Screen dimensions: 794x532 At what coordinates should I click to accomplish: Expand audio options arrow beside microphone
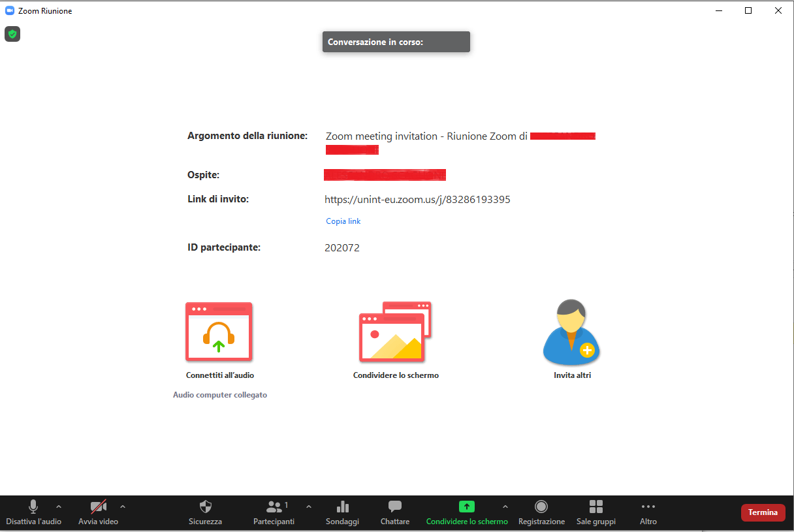coord(59,507)
